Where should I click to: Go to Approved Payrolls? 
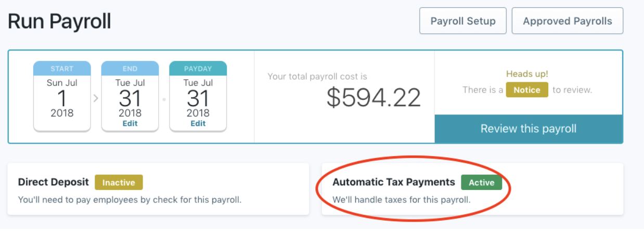(567, 21)
